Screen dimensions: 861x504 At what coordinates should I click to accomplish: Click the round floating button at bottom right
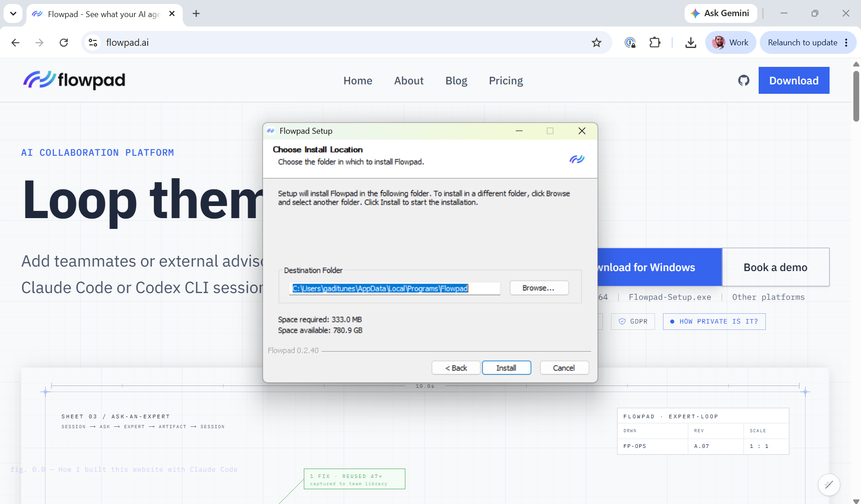tap(829, 485)
